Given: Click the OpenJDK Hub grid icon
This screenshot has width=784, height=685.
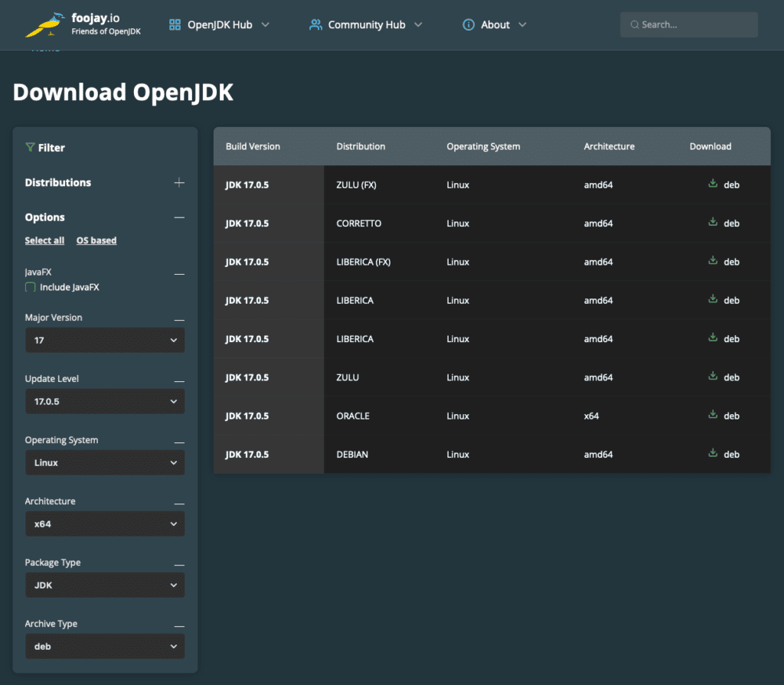Looking at the screenshot, I should (x=175, y=24).
